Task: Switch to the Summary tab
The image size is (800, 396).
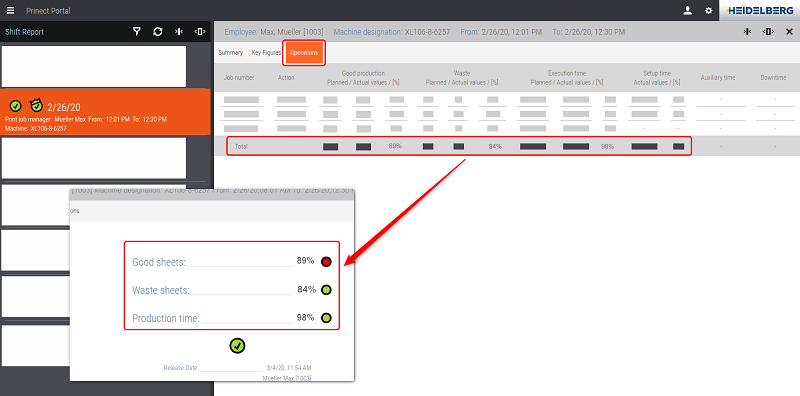Action: 231,53
